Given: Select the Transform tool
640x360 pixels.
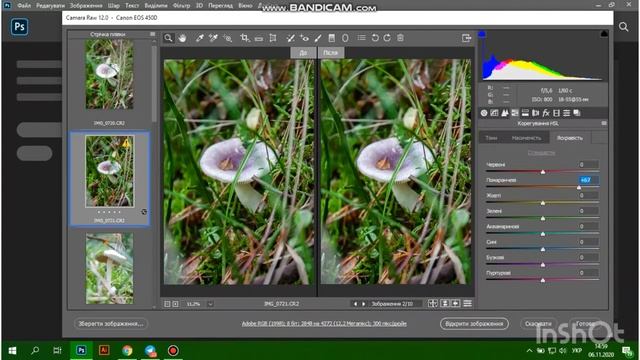Looking at the screenshot, I should coord(273,38).
